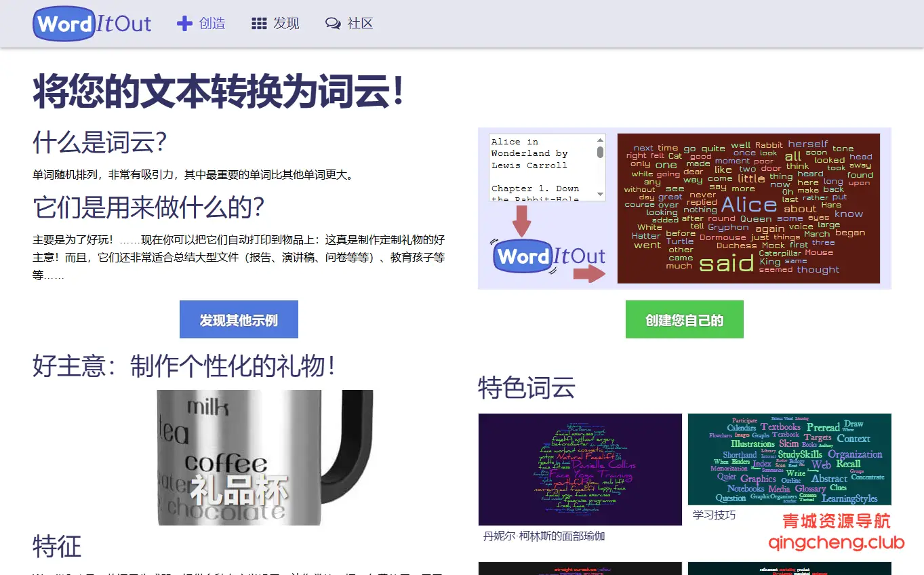924x575 pixels.
Task: Follow the 学习技巧 caption link
Action: (x=714, y=515)
